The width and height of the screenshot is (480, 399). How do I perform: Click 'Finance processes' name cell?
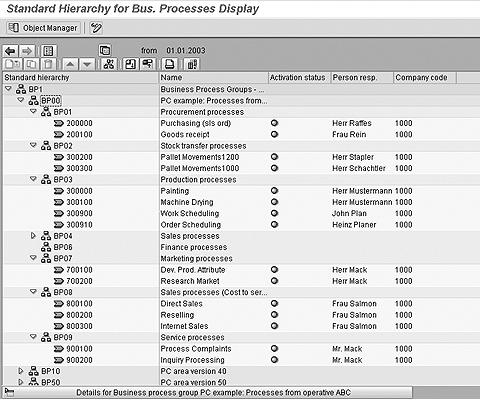coord(194,247)
